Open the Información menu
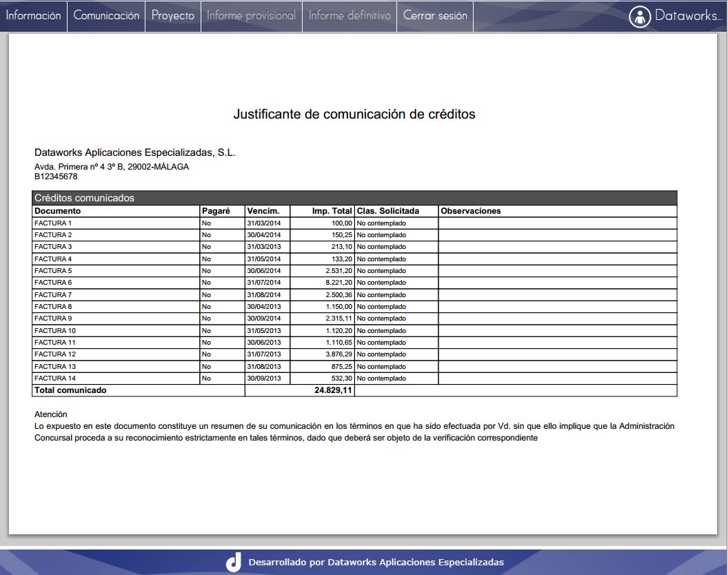 point(33,16)
